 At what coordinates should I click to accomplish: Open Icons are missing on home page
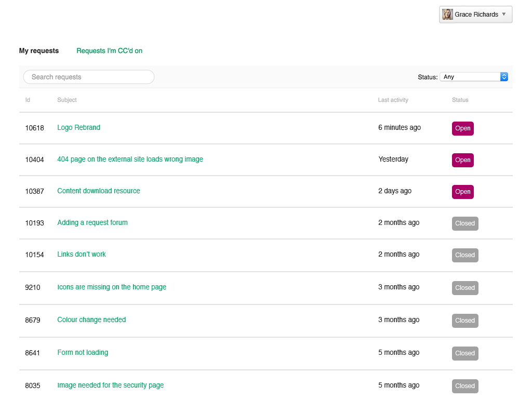[x=112, y=287]
